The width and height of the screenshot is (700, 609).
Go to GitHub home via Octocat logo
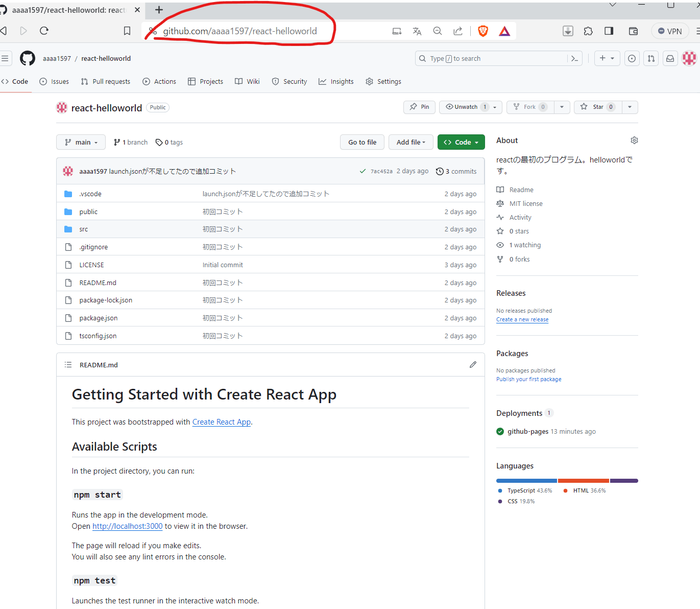(x=28, y=58)
